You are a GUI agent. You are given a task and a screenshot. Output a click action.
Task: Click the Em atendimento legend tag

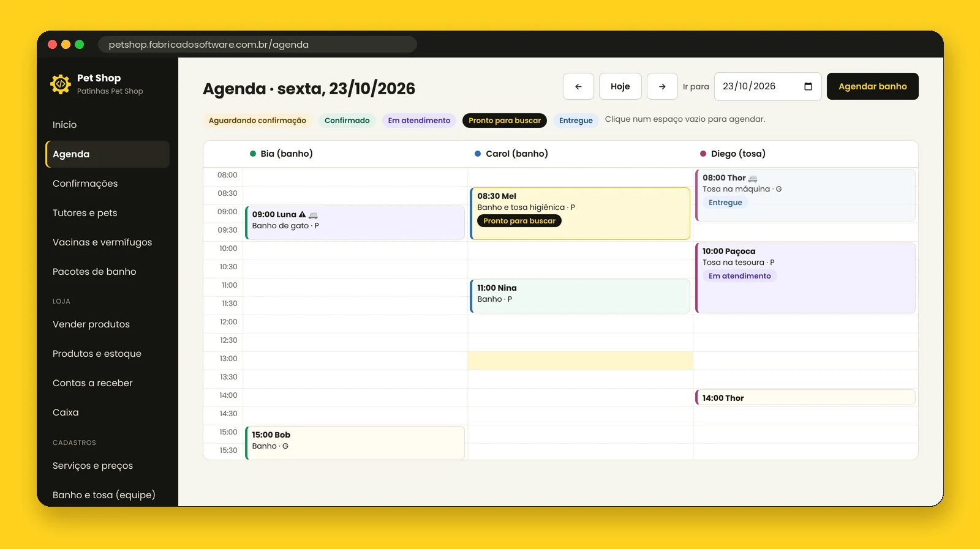coord(419,121)
